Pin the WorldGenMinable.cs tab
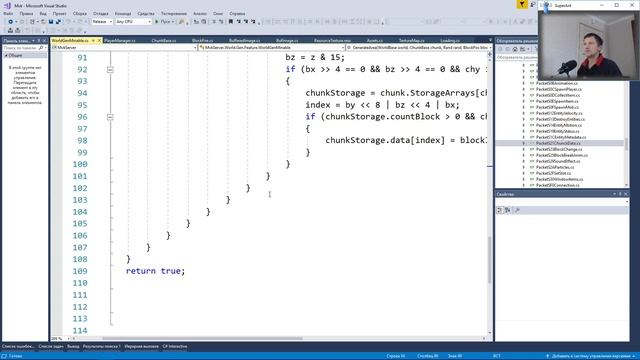This screenshot has height=360, width=640. pos(93,40)
